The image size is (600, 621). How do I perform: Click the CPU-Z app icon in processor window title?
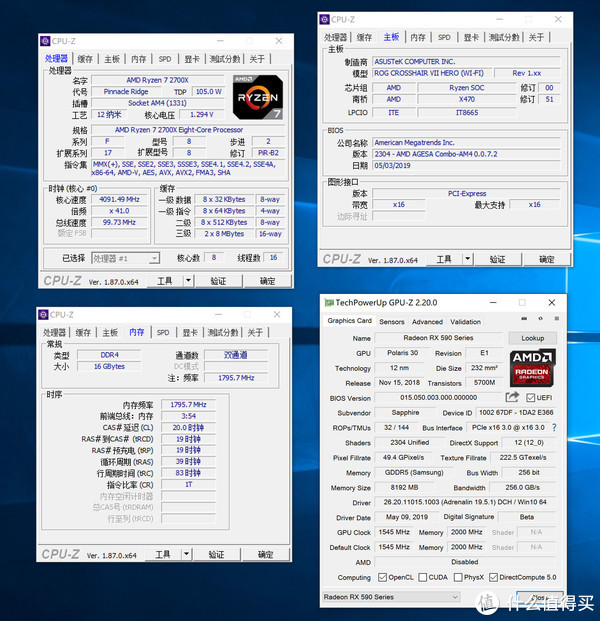(x=45, y=41)
